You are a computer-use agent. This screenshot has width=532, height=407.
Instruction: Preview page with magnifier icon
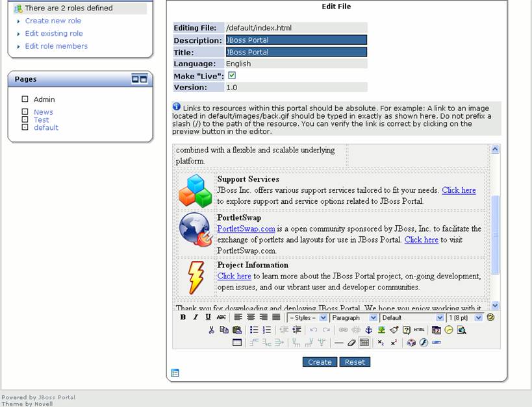pyautogui.click(x=461, y=330)
